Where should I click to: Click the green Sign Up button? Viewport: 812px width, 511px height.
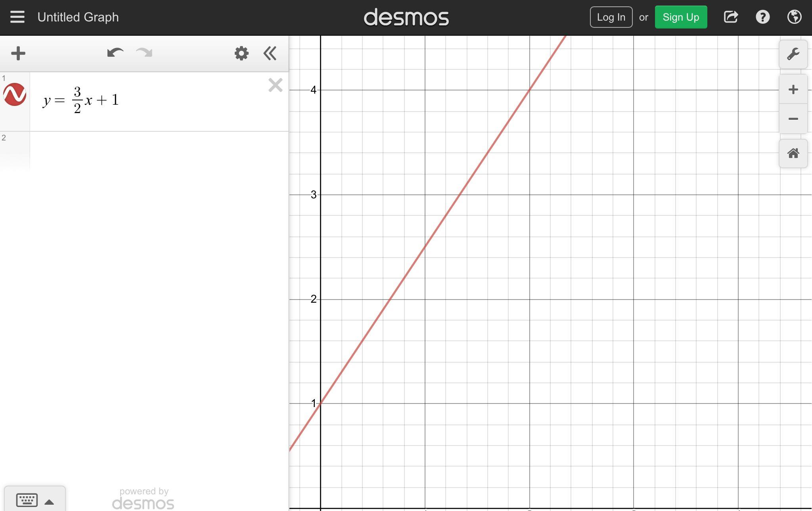680,17
